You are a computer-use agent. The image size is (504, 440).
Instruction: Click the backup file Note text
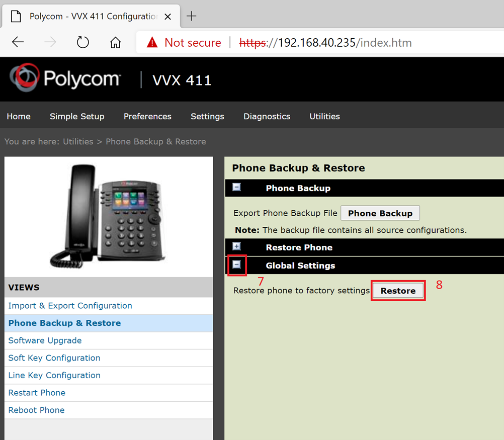click(x=351, y=230)
